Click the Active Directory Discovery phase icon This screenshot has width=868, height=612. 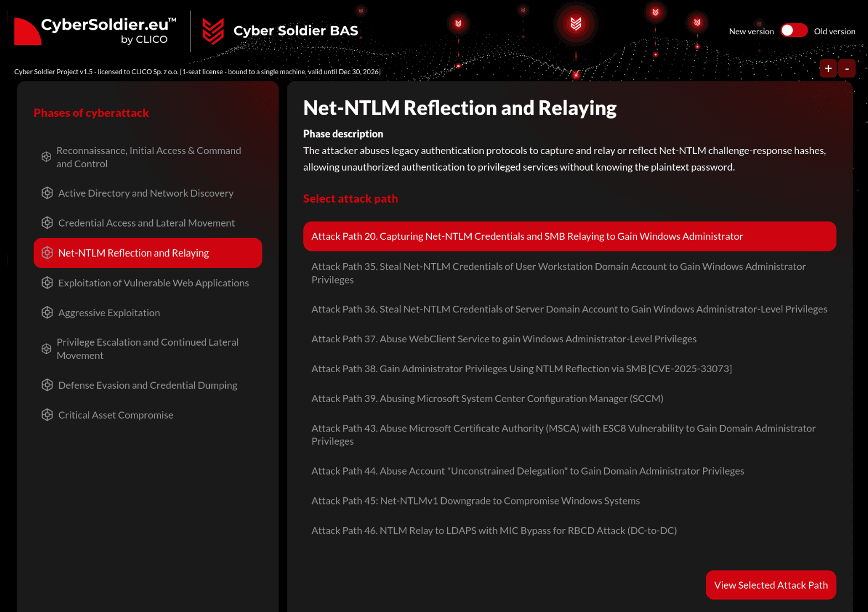tap(47, 193)
